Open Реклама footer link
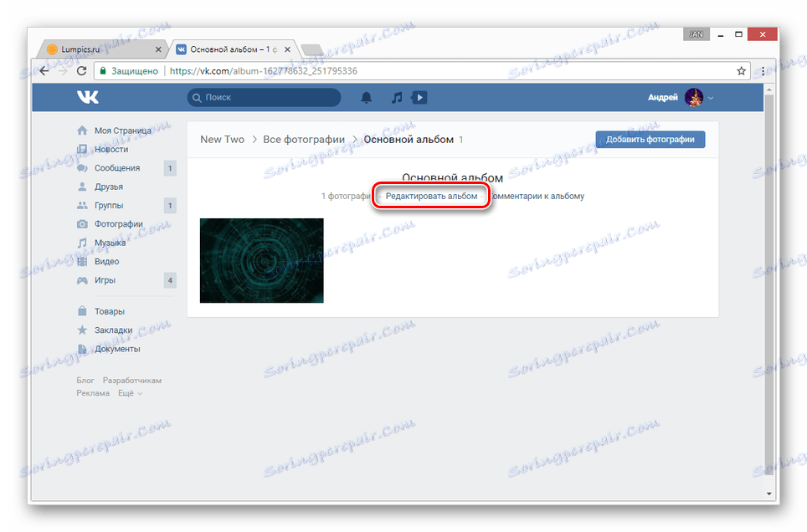Viewport: 807px width, 532px height. (x=93, y=393)
